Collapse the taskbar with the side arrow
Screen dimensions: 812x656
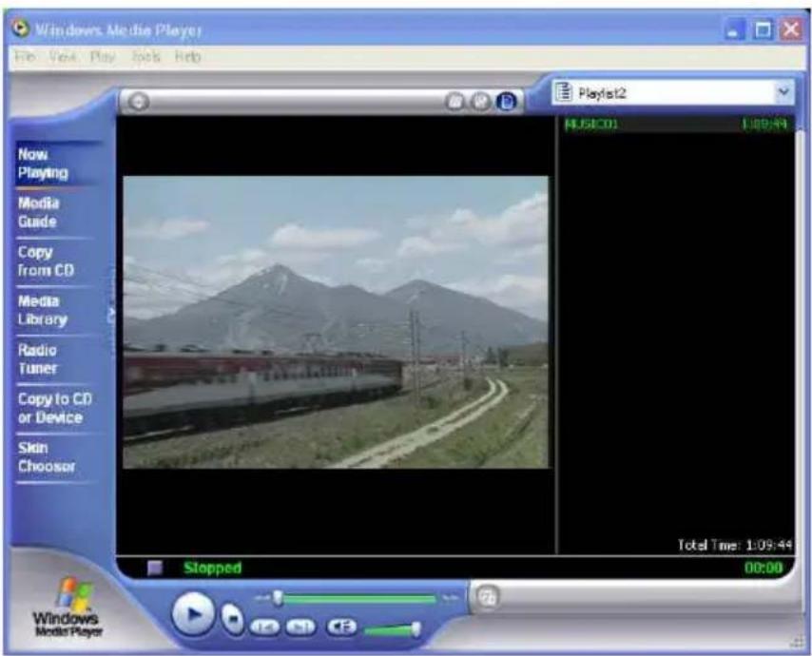pyautogui.click(x=111, y=312)
